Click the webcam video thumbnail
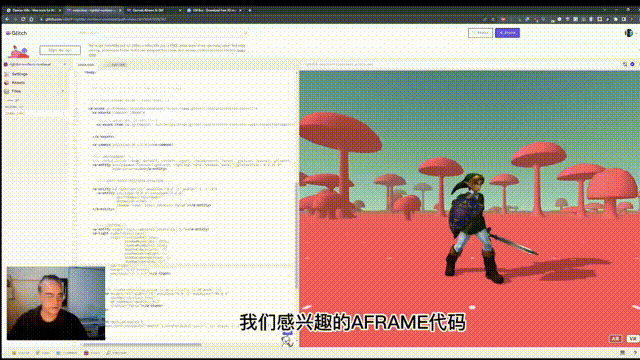Viewport: 640px width, 360px height. (x=56, y=303)
